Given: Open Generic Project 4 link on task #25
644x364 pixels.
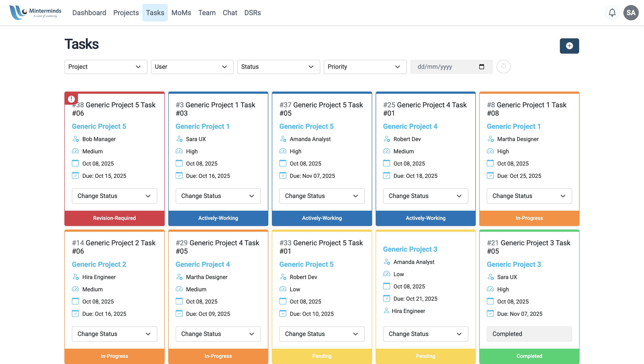Looking at the screenshot, I should [410, 127].
